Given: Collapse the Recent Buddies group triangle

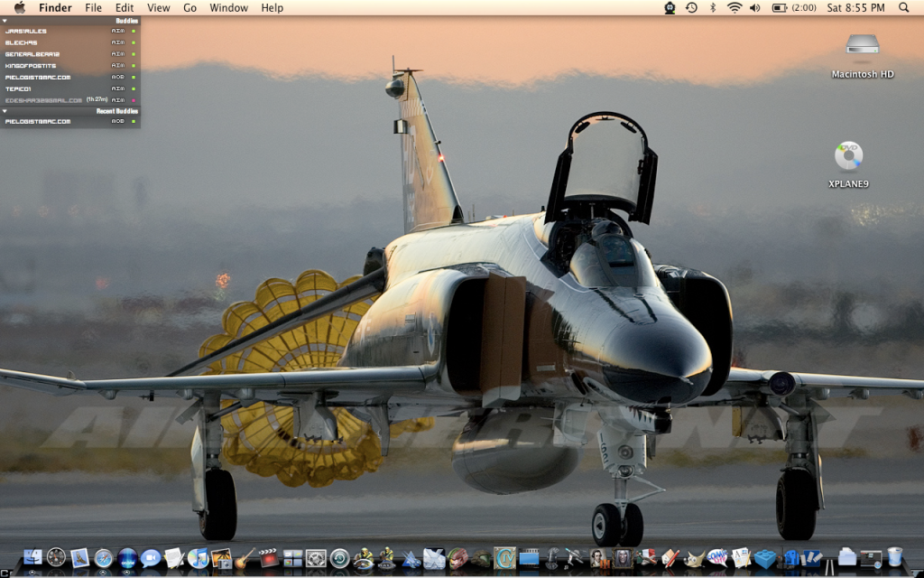Looking at the screenshot, I should point(5,111).
